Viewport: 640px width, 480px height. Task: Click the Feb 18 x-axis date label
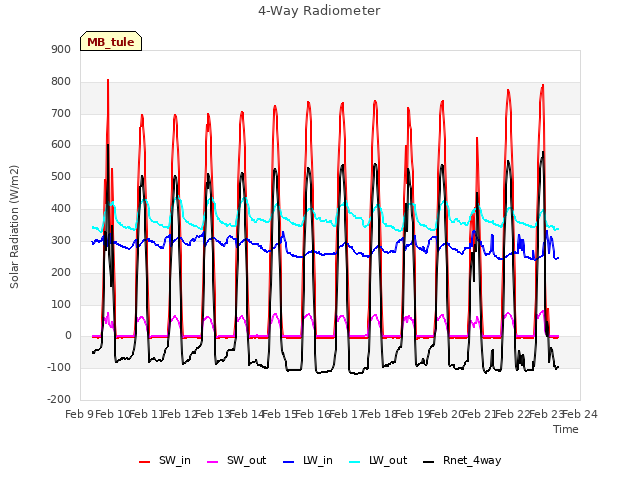(x=380, y=414)
